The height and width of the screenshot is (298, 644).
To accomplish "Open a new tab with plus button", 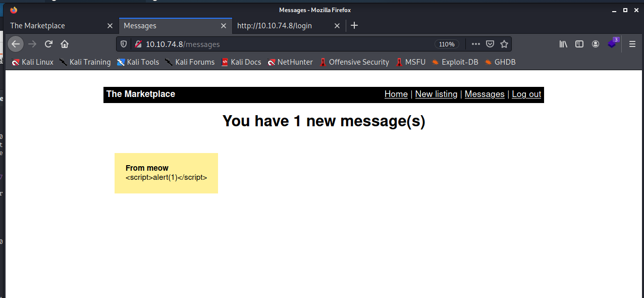I will coord(354,25).
